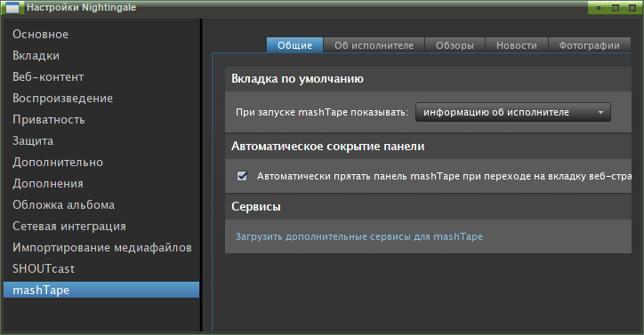Image resolution: width=644 pixels, height=335 pixels.
Task: Click the Сервисы section heading
Action: pyautogui.click(x=256, y=206)
